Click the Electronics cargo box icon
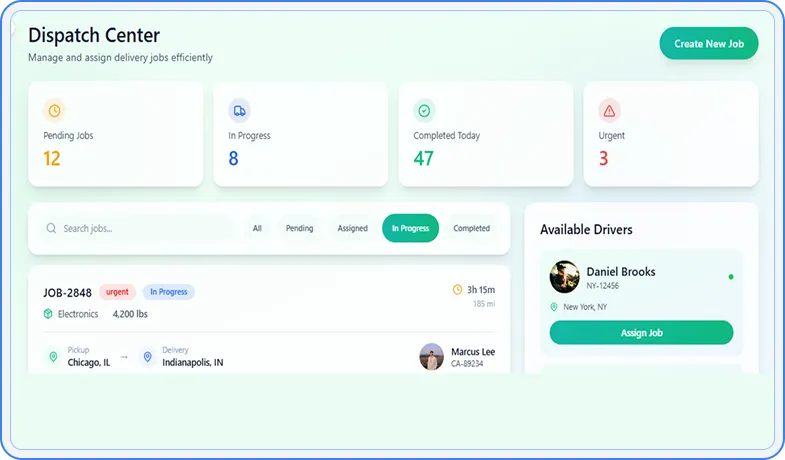Image resolution: width=785 pixels, height=460 pixels. (x=48, y=314)
